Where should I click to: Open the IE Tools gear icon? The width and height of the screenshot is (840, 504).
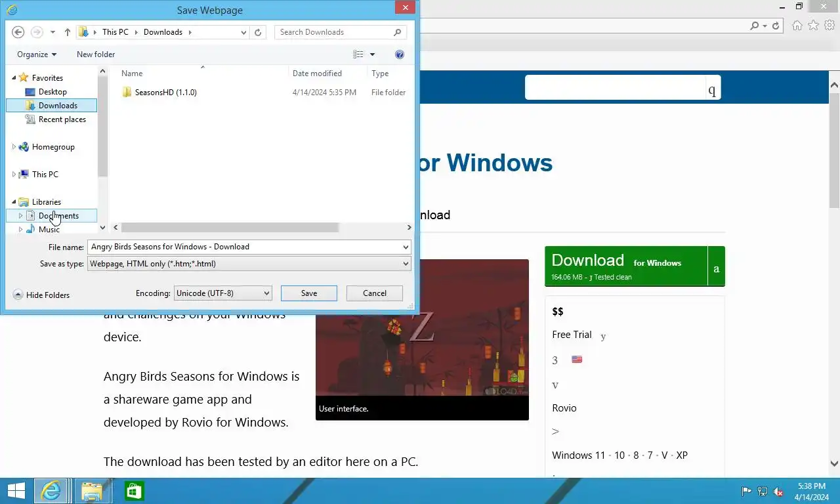tap(829, 26)
